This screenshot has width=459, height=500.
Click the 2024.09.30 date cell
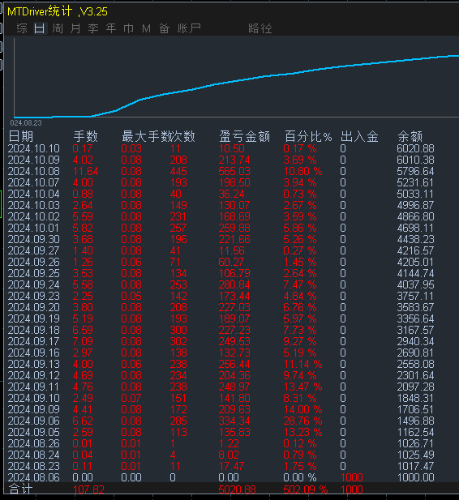point(34,239)
